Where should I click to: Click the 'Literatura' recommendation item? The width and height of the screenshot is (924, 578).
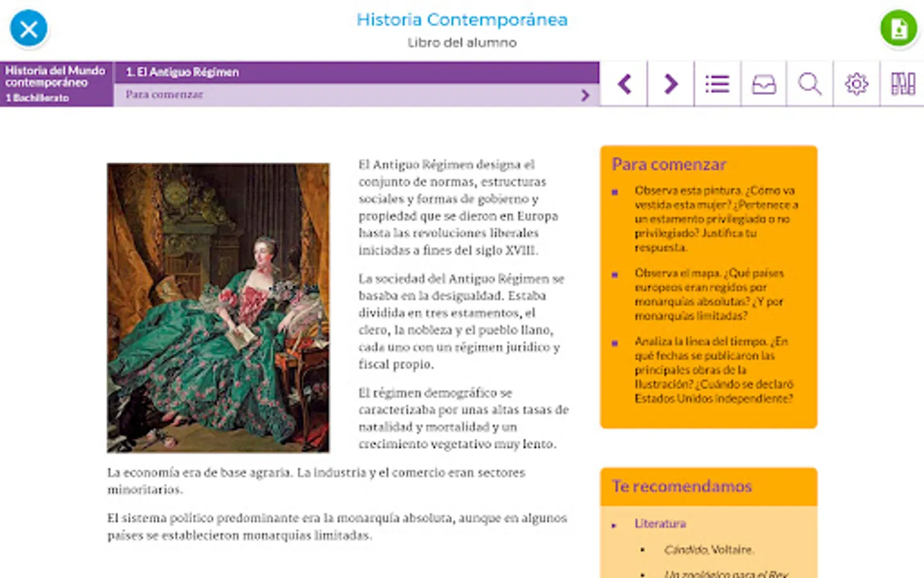pos(660,523)
